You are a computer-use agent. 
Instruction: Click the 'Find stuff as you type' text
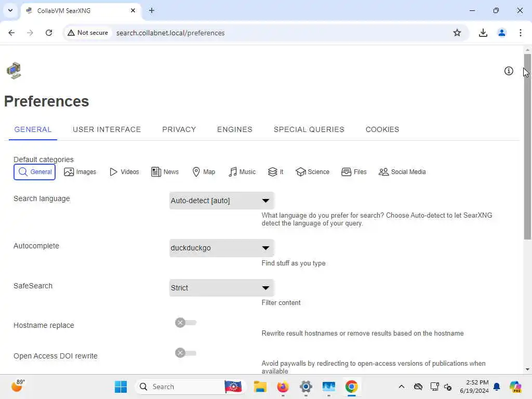click(293, 263)
